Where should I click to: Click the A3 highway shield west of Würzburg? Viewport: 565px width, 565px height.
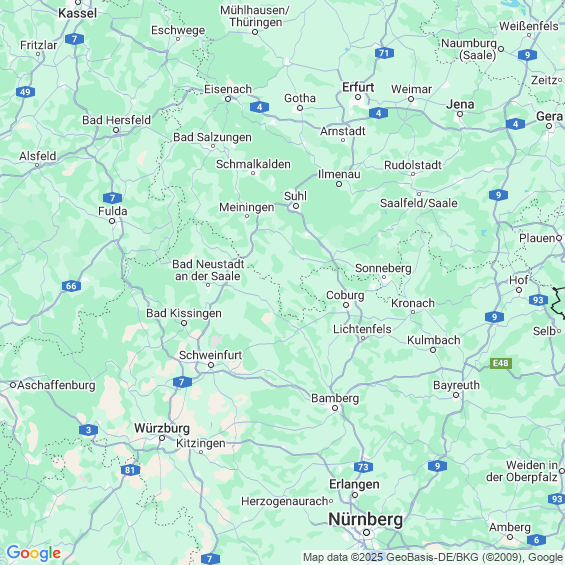click(88, 430)
